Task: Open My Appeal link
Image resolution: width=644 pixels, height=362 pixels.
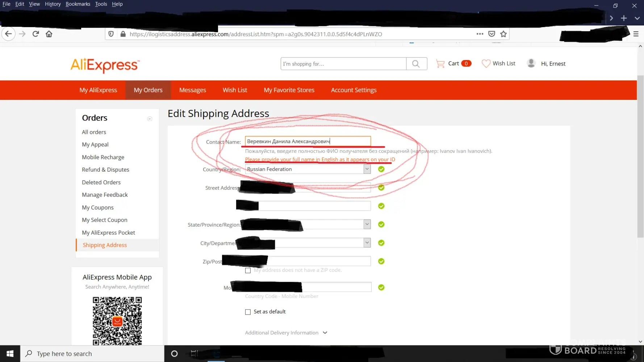Action: coord(95,144)
